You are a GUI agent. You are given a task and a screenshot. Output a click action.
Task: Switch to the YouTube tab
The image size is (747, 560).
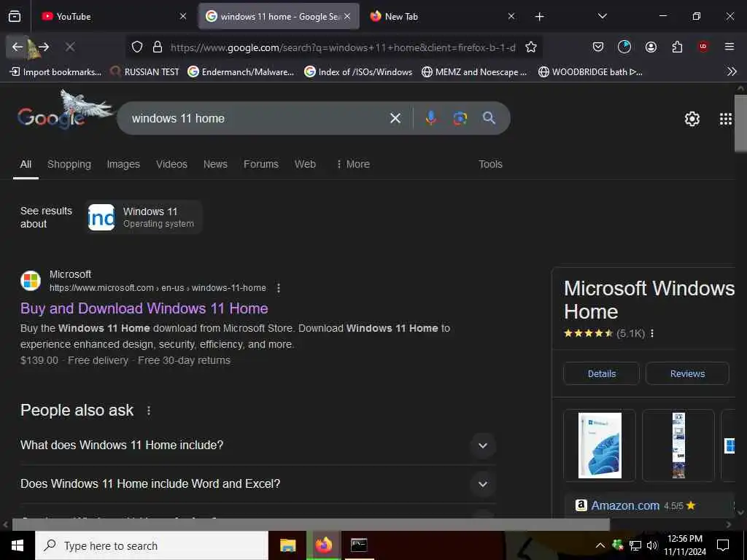[x=115, y=17]
